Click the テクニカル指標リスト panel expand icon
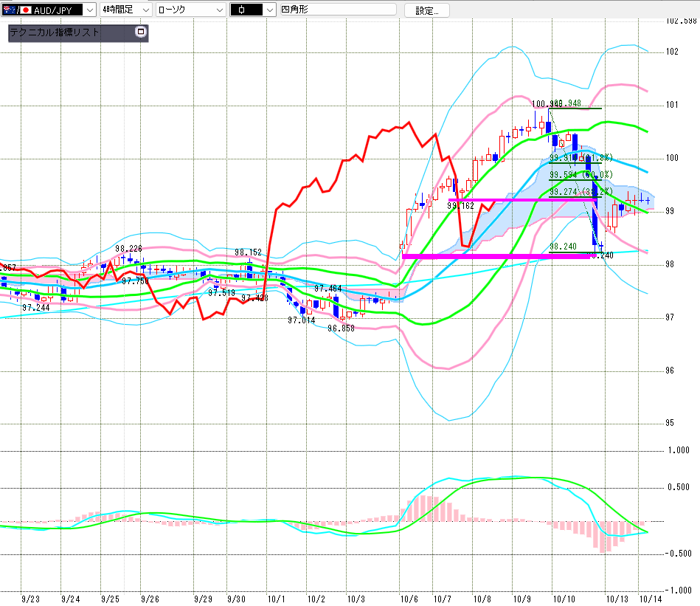This screenshot has width=700, height=606. coord(141,32)
